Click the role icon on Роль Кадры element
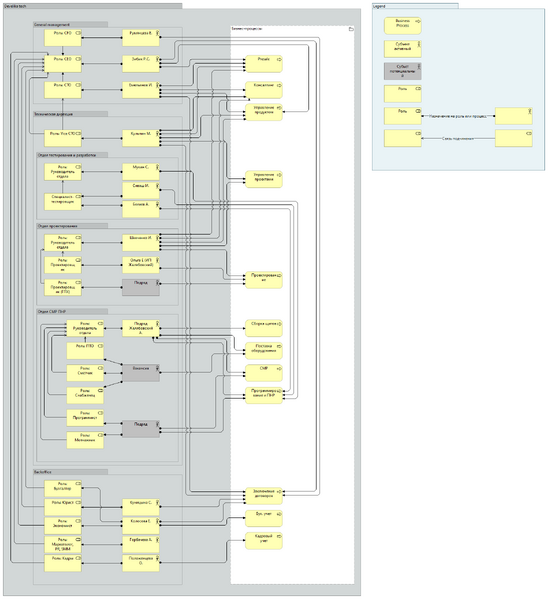This screenshot has height=599, width=548. pos(78,559)
